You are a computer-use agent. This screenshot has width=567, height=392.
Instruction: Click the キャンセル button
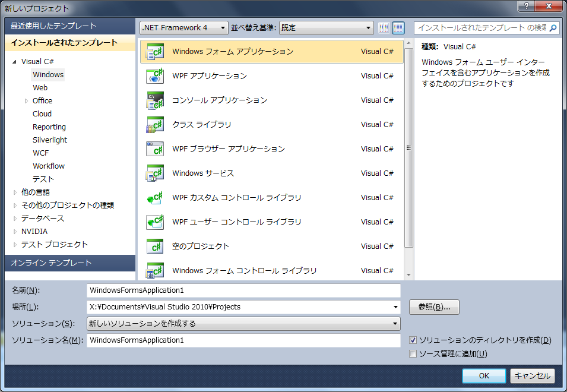pos(533,376)
